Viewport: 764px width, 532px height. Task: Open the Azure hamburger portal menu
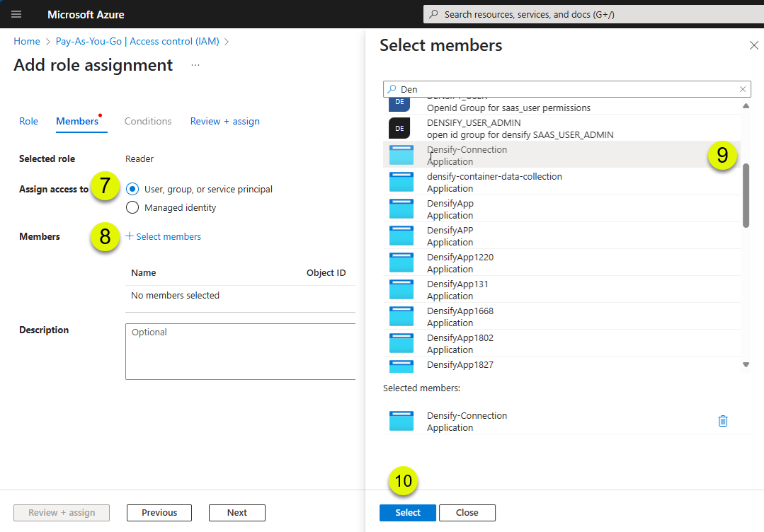point(16,14)
